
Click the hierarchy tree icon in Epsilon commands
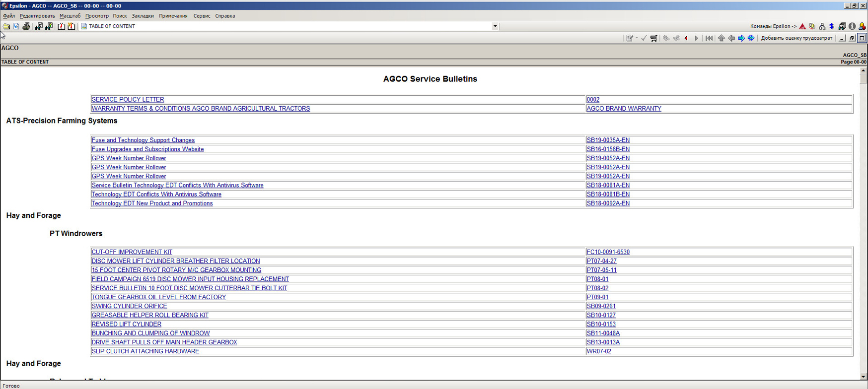(822, 26)
